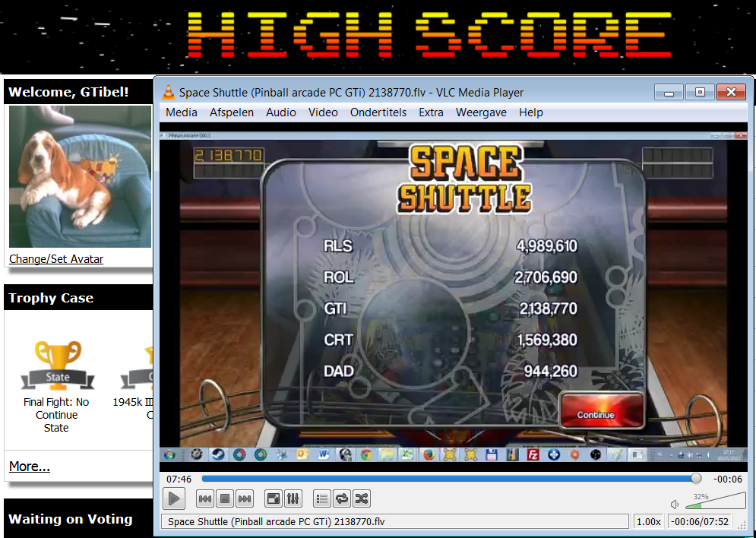Toggle the VLC playlist view
The image size is (756, 538).
coord(322,499)
